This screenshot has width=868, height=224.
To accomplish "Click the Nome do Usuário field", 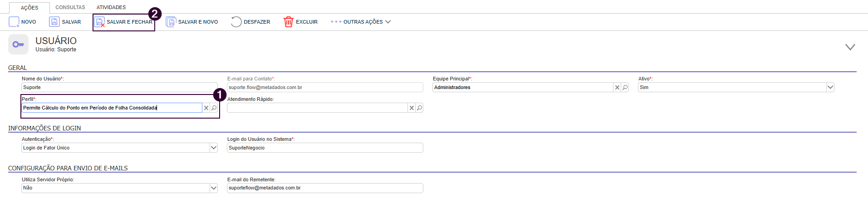I will pyautogui.click(x=119, y=87).
